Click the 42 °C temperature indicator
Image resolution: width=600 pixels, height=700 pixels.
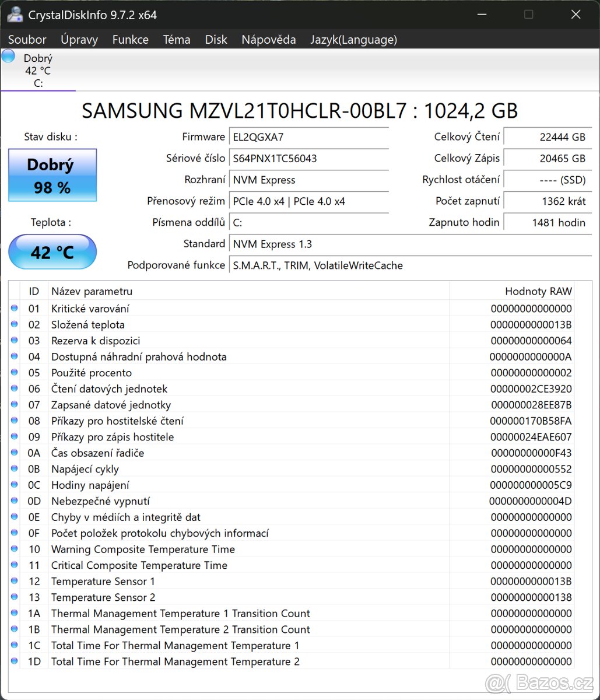52,252
